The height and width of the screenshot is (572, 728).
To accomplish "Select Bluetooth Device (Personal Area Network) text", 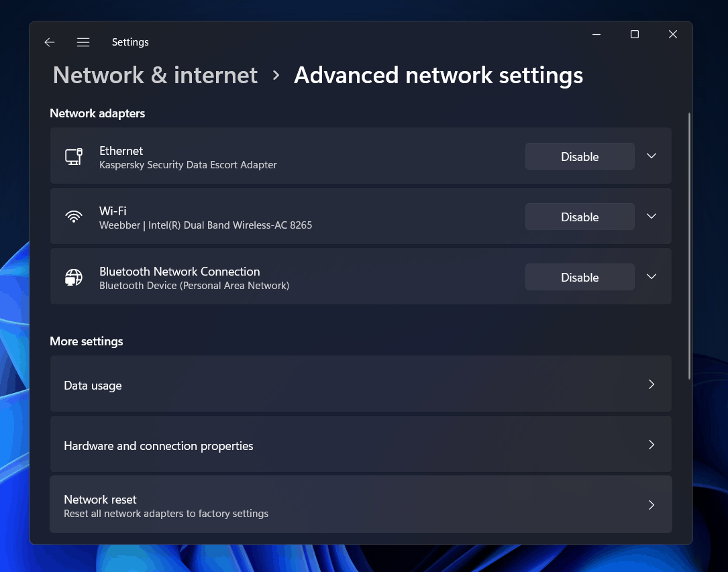I will click(194, 286).
